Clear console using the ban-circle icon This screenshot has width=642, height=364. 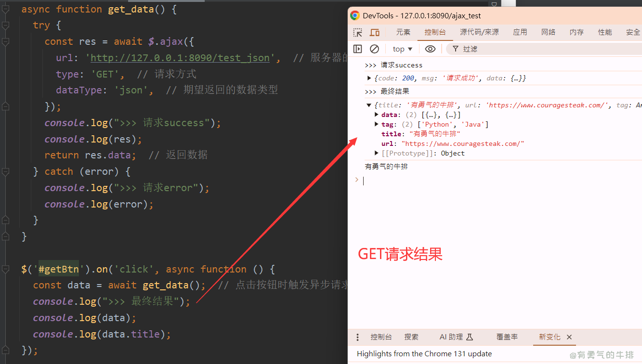pos(374,49)
